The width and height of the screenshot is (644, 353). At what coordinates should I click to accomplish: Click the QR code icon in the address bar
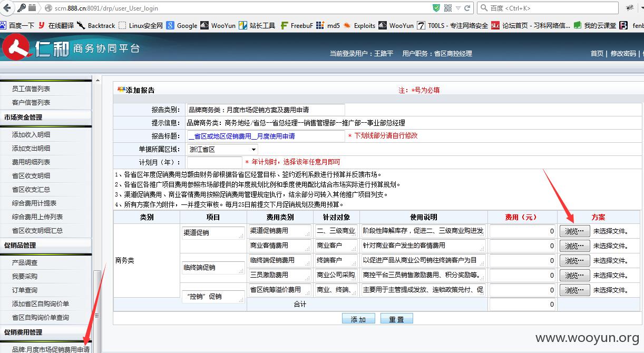(x=448, y=8)
